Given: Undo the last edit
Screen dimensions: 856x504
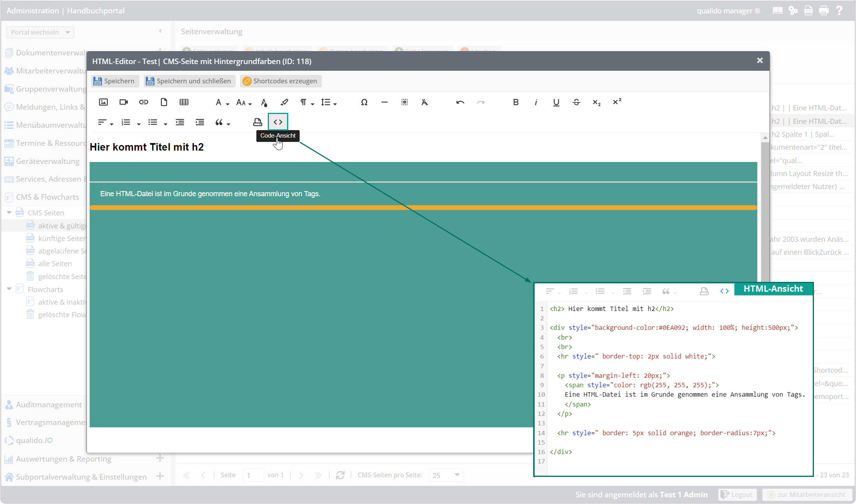Looking at the screenshot, I should (x=460, y=102).
